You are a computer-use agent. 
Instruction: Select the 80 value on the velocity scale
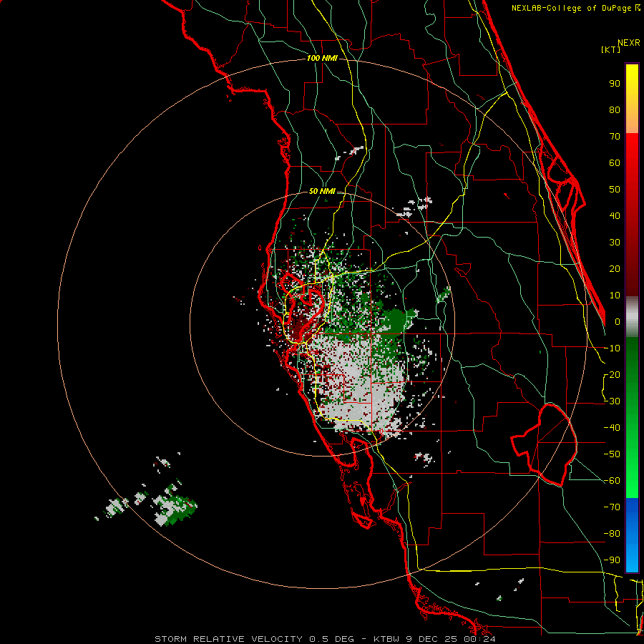pyautogui.click(x=615, y=110)
